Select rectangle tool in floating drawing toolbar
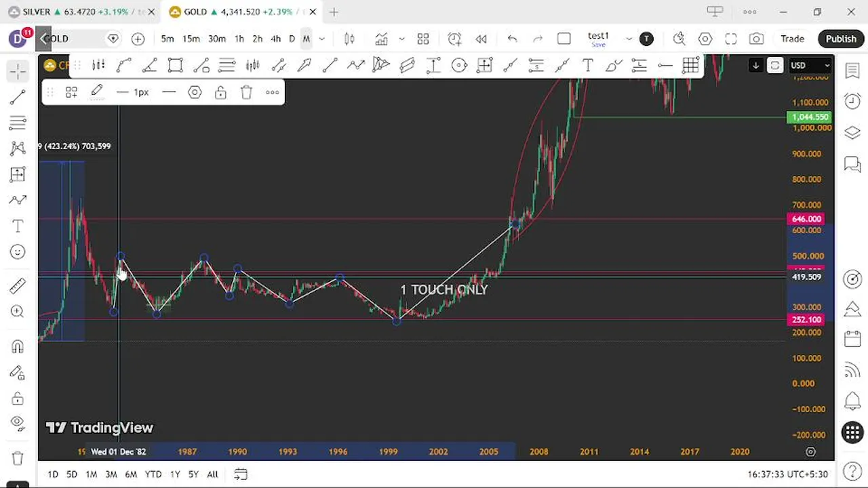Screen dimensions: 868x488 click(176, 65)
